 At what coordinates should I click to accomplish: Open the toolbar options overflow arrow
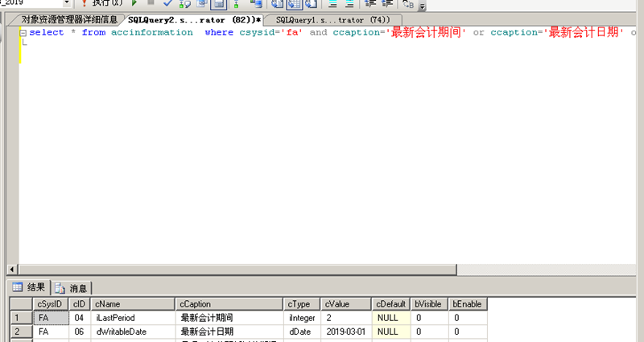pos(422,6)
